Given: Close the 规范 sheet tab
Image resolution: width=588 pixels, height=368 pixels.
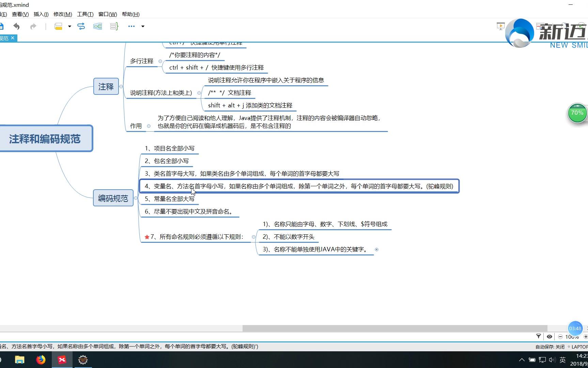Looking at the screenshot, I should [13, 38].
